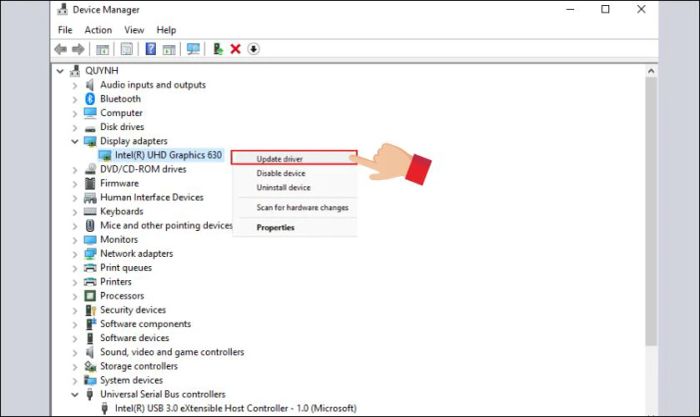Click the Keyboards category icon

point(90,211)
